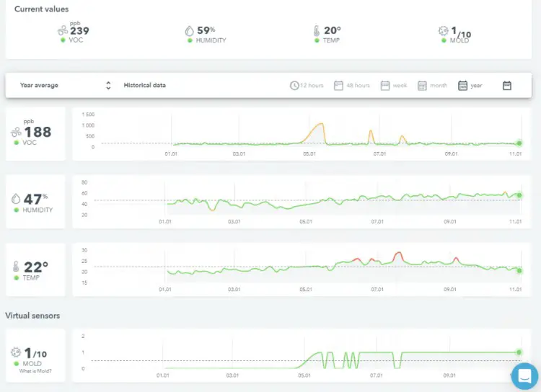
Task: Click the 12 hours clock icon
Action: [x=294, y=86]
